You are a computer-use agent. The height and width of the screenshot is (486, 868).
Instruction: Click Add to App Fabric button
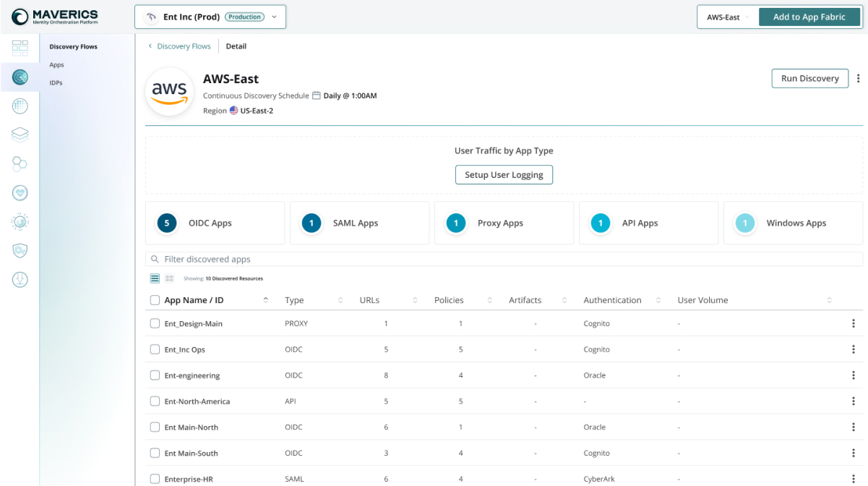tap(809, 17)
